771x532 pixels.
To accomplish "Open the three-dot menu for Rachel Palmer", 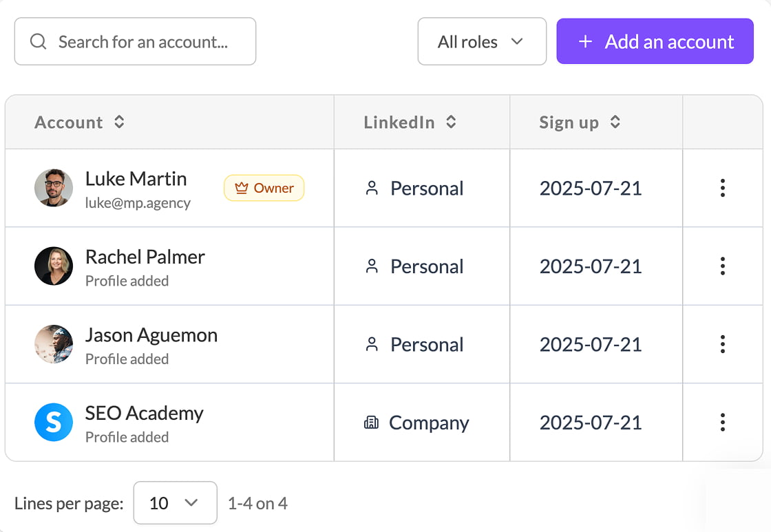I will (x=722, y=266).
